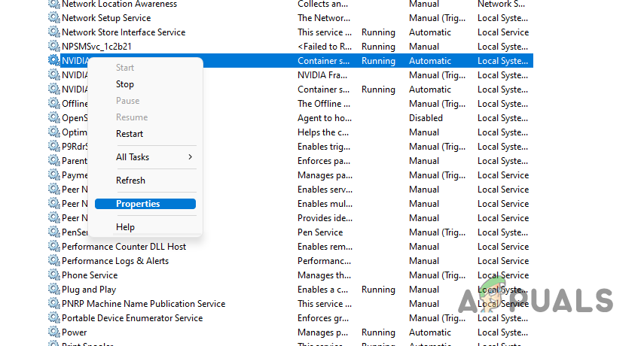The width and height of the screenshot is (644, 346).
Task: Click gear icon of NPSMSvc_1c2b21
Action: pyautogui.click(x=53, y=47)
